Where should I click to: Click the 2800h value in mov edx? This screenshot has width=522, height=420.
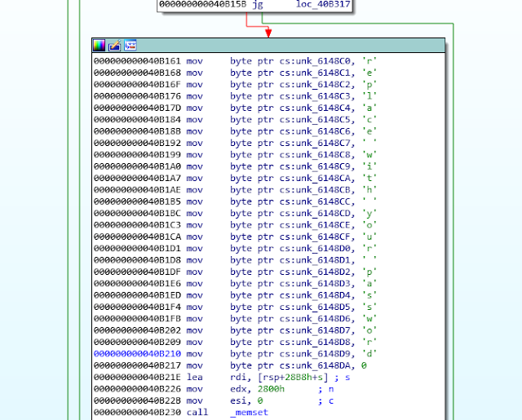click(271, 389)
